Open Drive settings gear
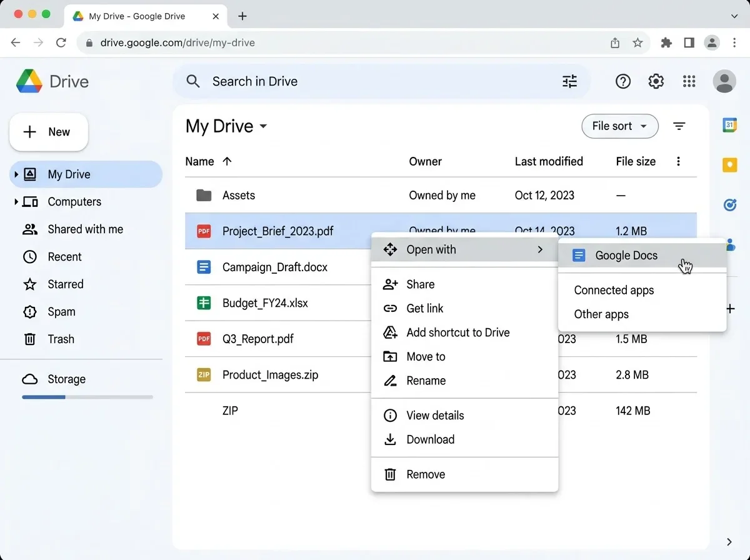 pyautogui.click(x=656, y=81)
